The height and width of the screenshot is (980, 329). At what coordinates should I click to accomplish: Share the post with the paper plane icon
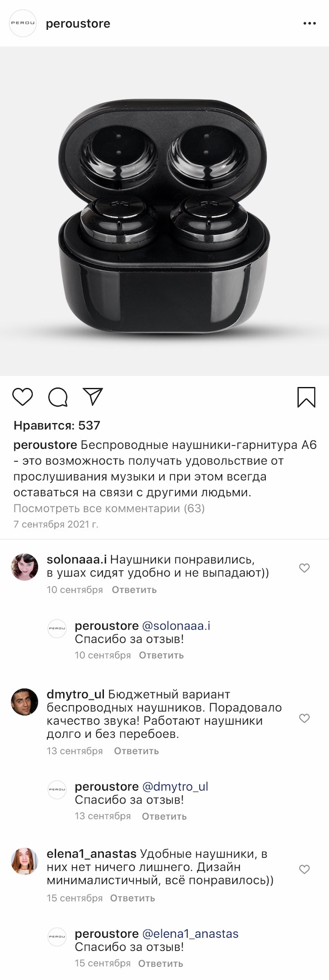(93, 396)
